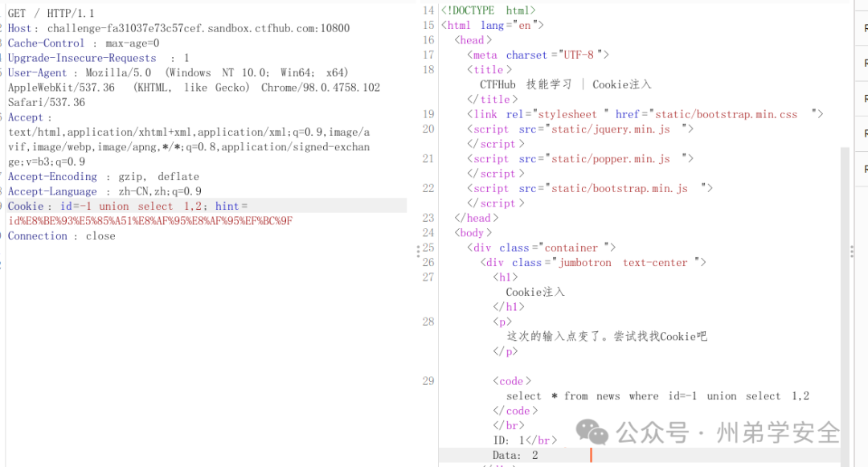Viewport: 868px width, 467px height.
Task: Click the closing </code> tag
Action: pos(515,411)
